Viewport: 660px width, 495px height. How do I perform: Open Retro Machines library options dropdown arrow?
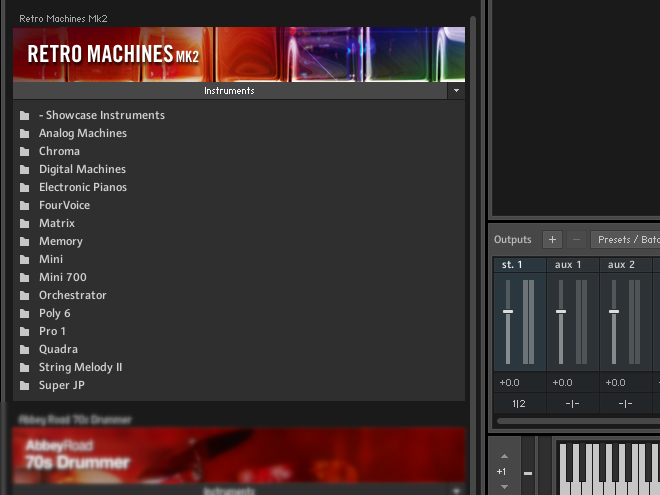[x=456, y=91]
